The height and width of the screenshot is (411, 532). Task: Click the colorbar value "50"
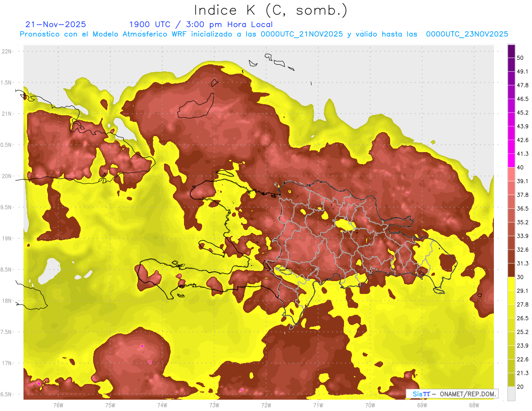click(x=520, y=58)
